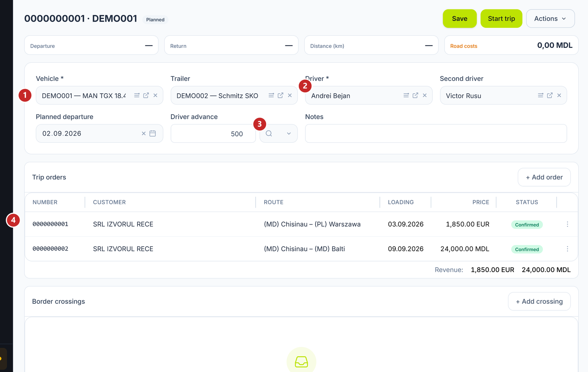Open Andrei Bejan driver record link icon

coord(416,95)
